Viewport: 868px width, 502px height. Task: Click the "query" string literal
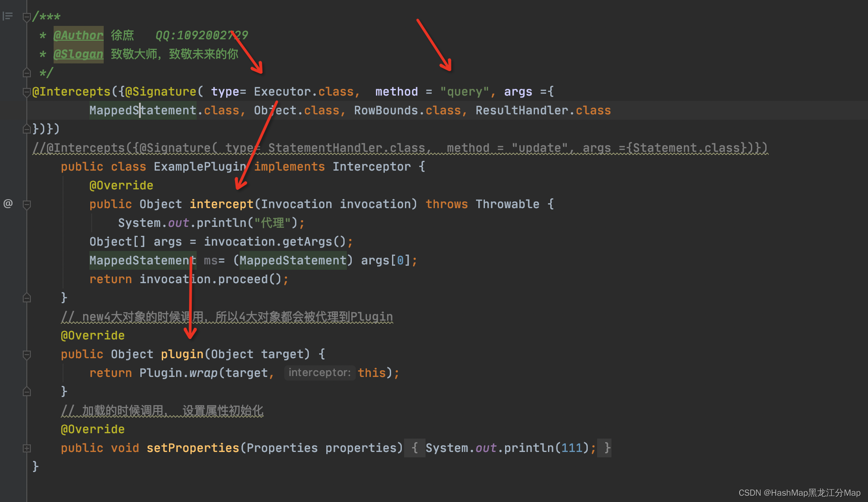click(464, 92)
